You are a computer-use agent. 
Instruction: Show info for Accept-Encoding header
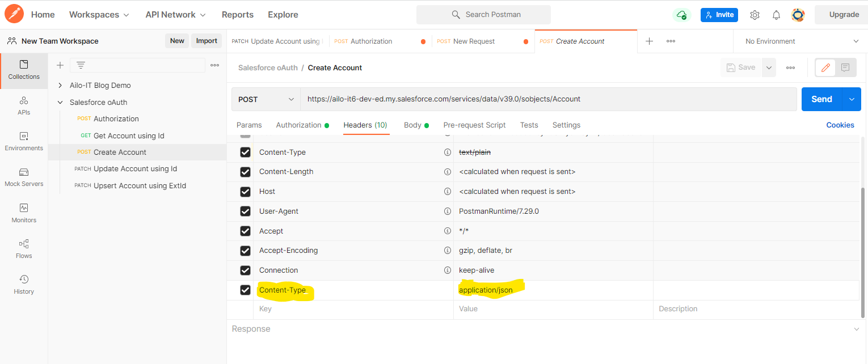(x=448, y=250)
